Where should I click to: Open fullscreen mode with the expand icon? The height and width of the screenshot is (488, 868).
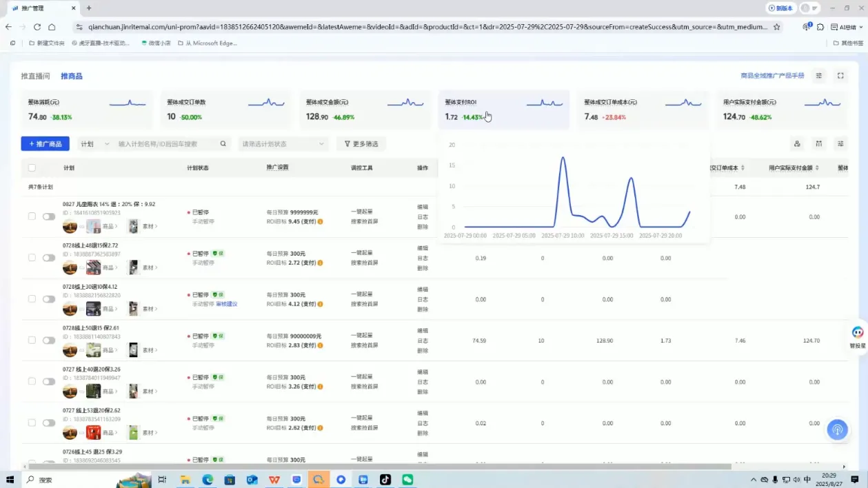pos(840,76)
